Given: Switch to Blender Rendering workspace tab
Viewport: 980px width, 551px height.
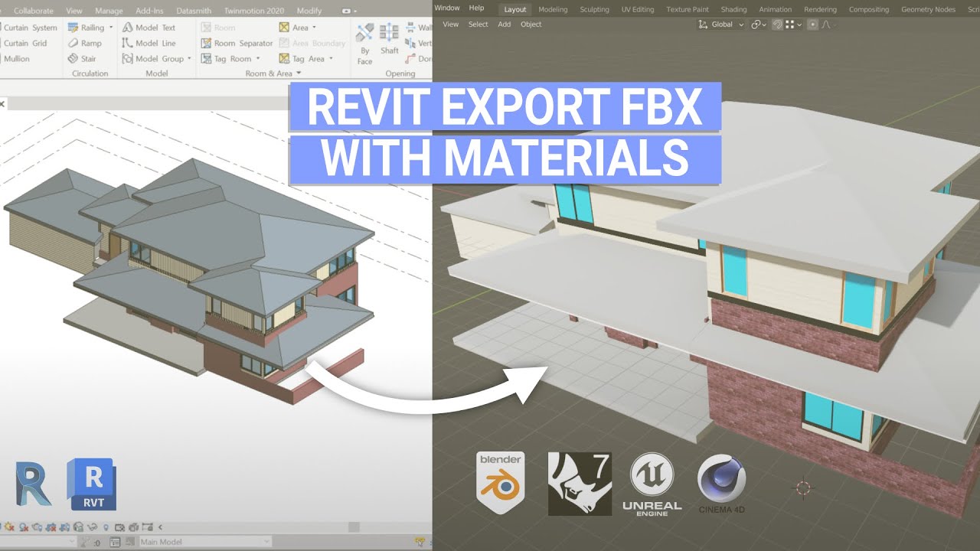Looking at the screenshot, I should tap(820, 9).
